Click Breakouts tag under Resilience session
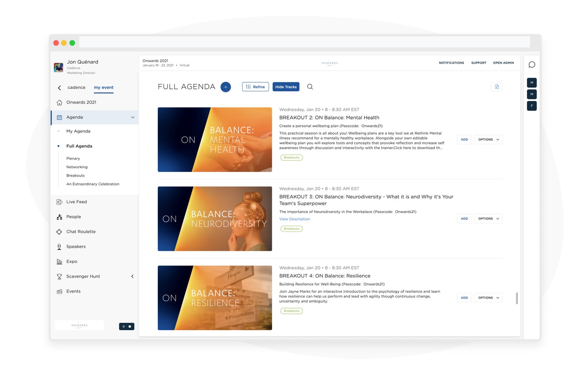Viewport: 588px width, 373px height. click(291, 311)
